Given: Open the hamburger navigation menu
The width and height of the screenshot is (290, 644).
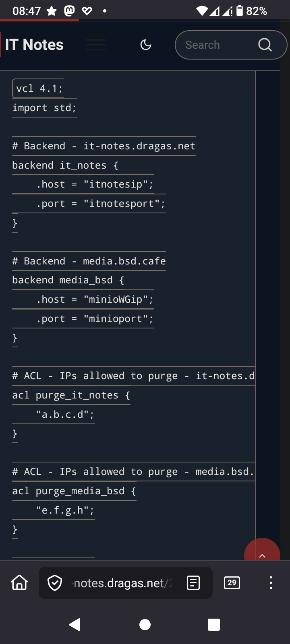Looking at the screenshot, I should (96, 45).
